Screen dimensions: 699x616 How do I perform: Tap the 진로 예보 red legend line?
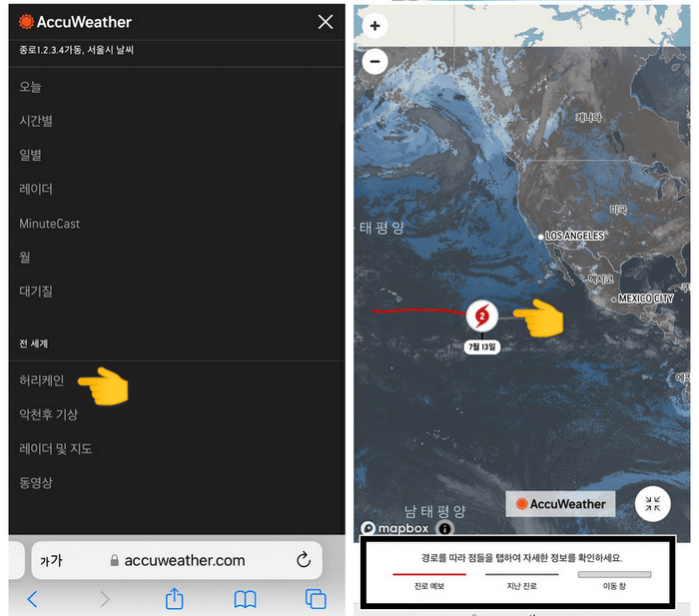[x=429, y=574]
